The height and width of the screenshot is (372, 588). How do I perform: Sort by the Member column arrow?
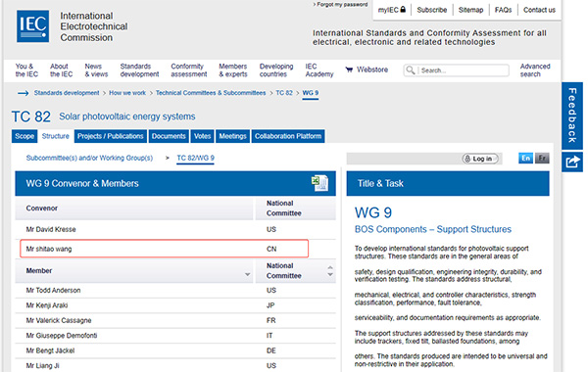click(x=248, y=275)
